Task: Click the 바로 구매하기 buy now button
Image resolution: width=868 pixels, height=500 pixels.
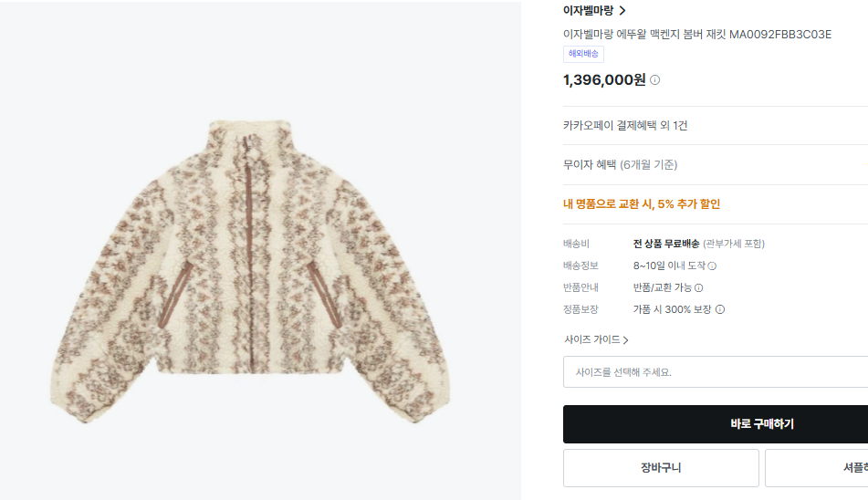Action: click(715, 424)
